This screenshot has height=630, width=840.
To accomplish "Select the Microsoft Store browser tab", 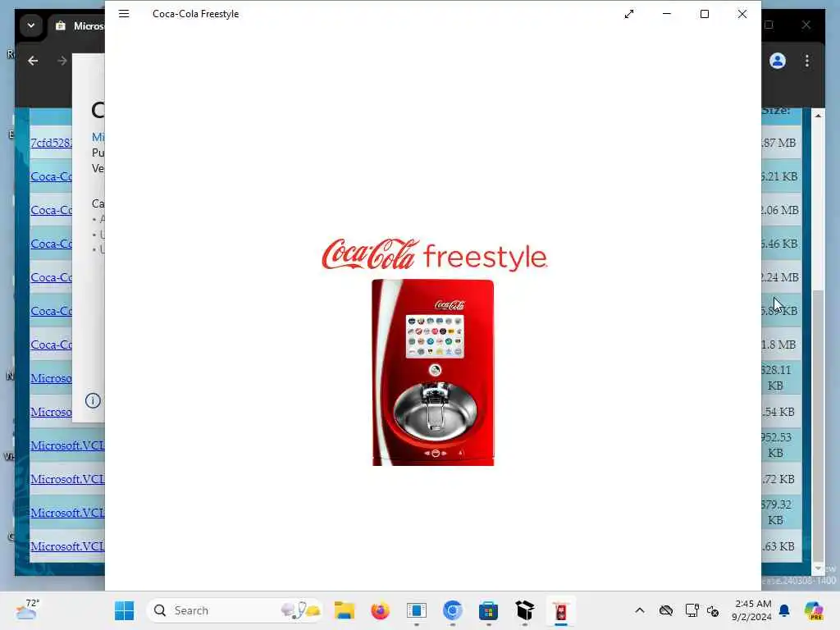I will tap(79, 25).
